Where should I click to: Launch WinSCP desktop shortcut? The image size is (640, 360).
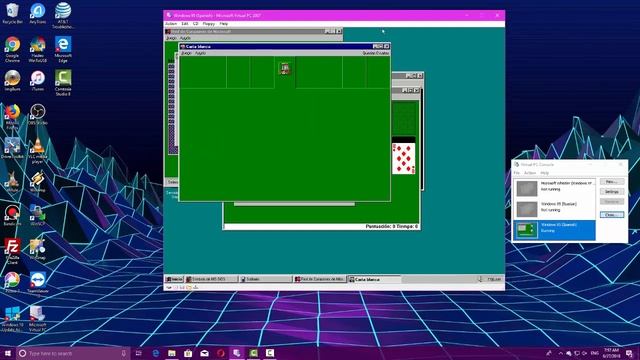click(38, 216)
